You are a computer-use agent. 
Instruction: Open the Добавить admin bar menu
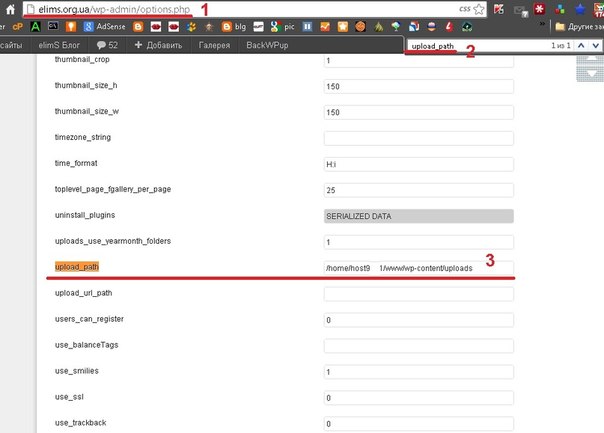coord(158,45)
